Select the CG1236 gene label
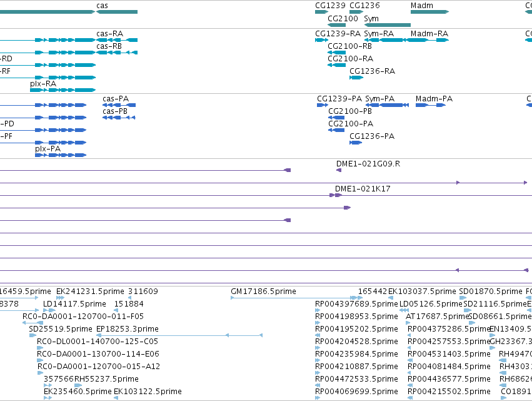The image size is (532, 401). click(x=364, y=6)
